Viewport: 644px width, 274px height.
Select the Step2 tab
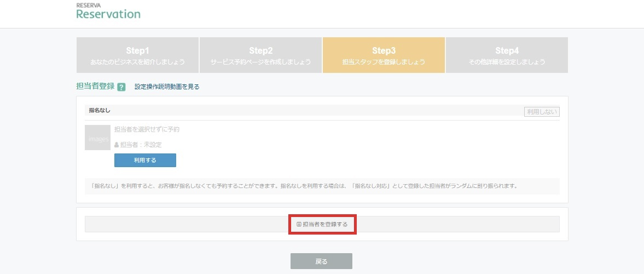click(x=261, y=55)
